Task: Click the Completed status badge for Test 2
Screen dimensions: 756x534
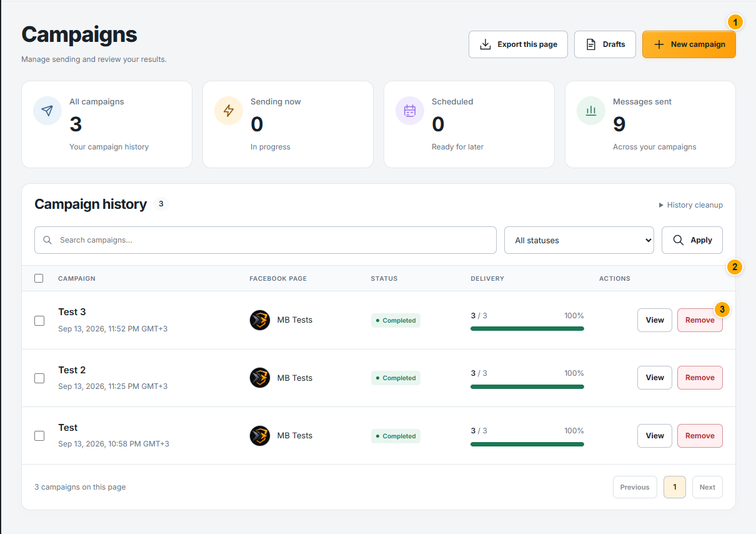Action: tap(395, 378)
